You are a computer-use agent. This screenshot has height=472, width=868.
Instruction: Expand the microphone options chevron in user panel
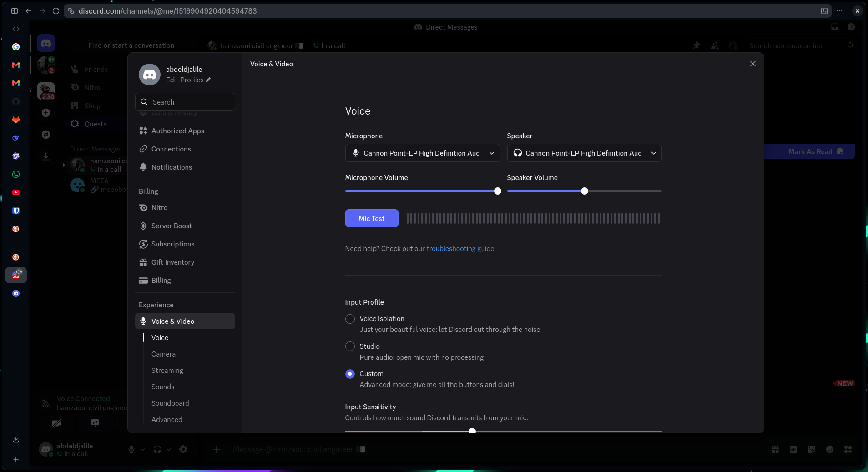[x=143, y=449]
